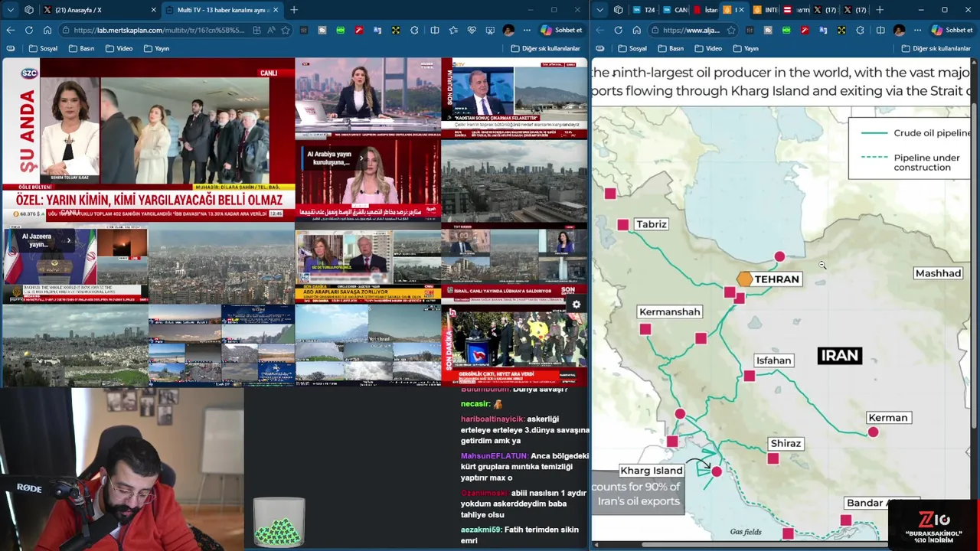
Task: Switch to CAN tab in right browser
Action: [x=674, y=10]
